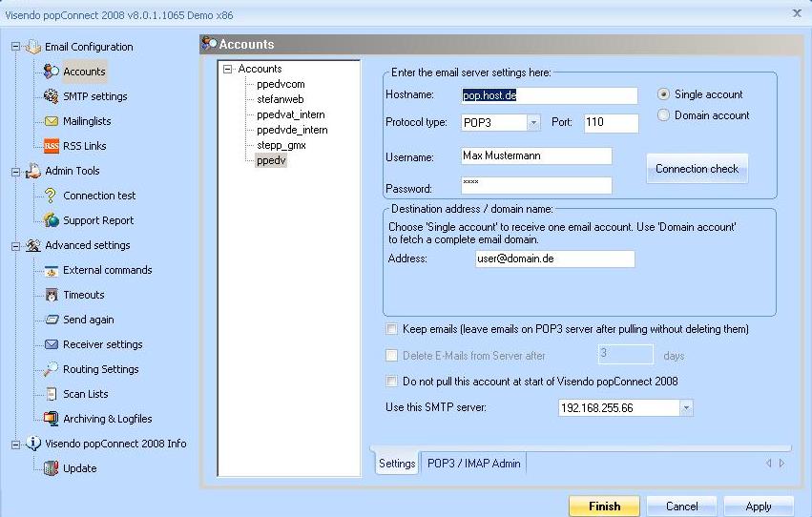
Task: Select the ppedvde_intern account
Action: (292, 130)
